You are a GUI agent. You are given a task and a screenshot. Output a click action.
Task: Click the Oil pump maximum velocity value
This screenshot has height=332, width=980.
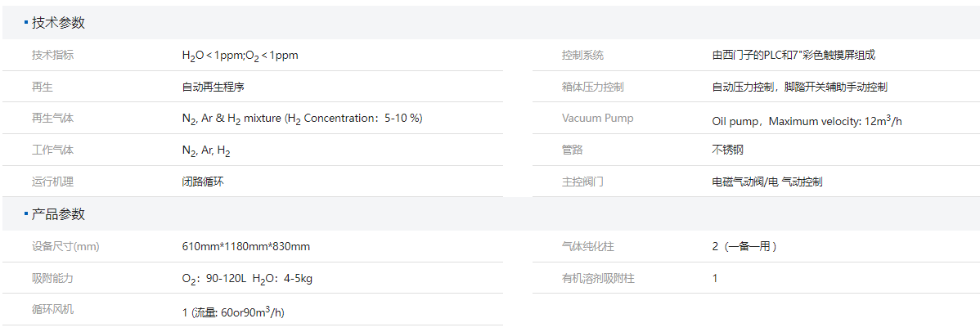807,121
